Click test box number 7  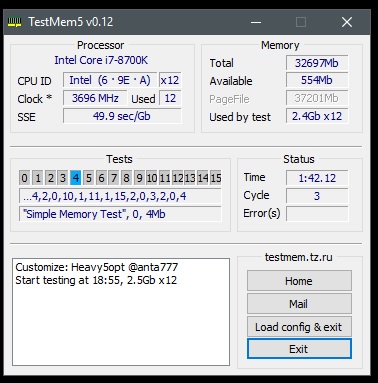click(114, 178)
